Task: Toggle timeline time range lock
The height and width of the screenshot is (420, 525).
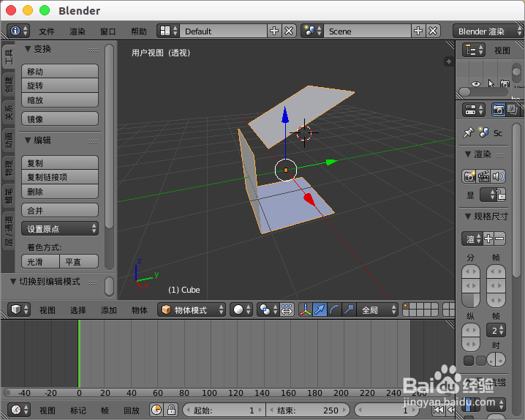Action: [171, 410]
